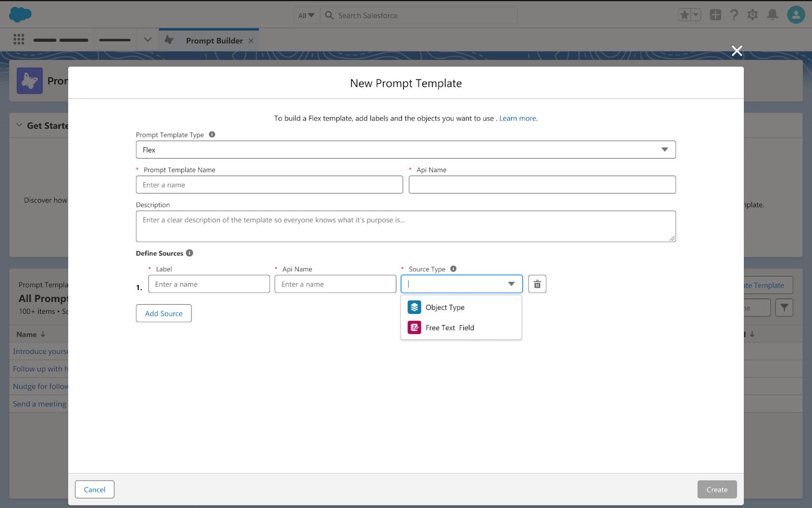This screenshot has height=508, width=812.
Task: Click the search magnifier icon
Action: tap(329, 15)
